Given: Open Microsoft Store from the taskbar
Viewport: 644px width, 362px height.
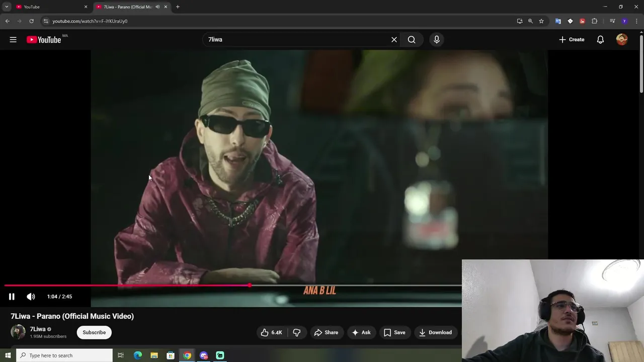Looking at the screenshot, I should [x=171, y=355].
